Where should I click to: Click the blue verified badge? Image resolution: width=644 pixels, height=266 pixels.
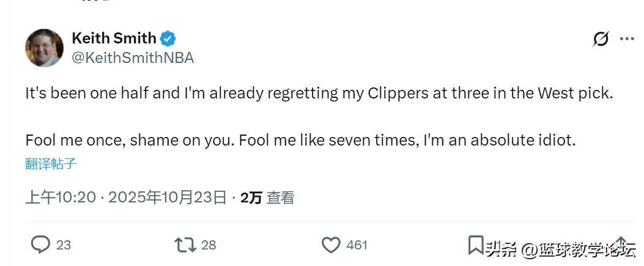pos(168,39)
